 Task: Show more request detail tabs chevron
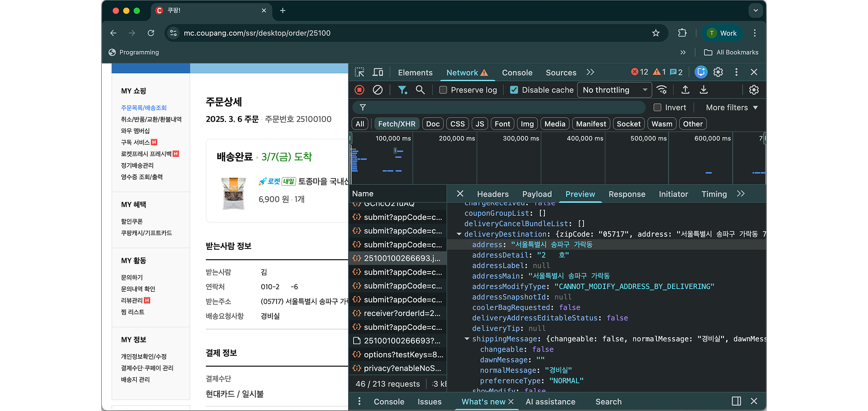point(741,194)
